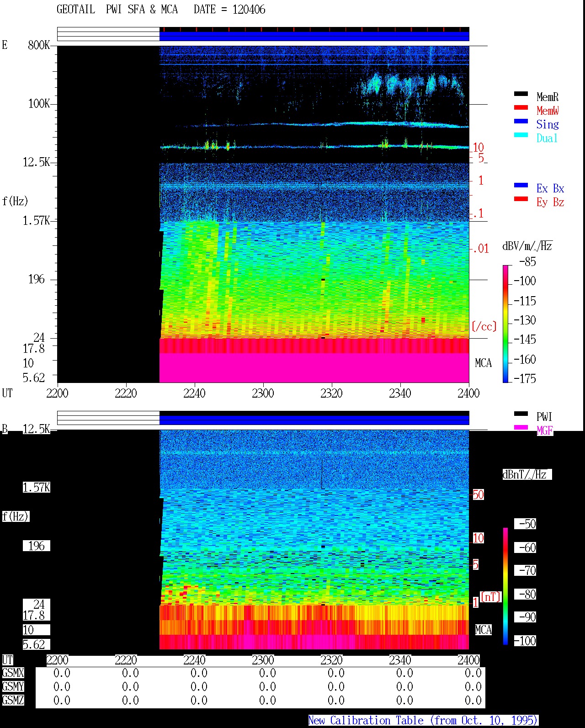Click the blue status bar above B spectrogram

point(314,420)
